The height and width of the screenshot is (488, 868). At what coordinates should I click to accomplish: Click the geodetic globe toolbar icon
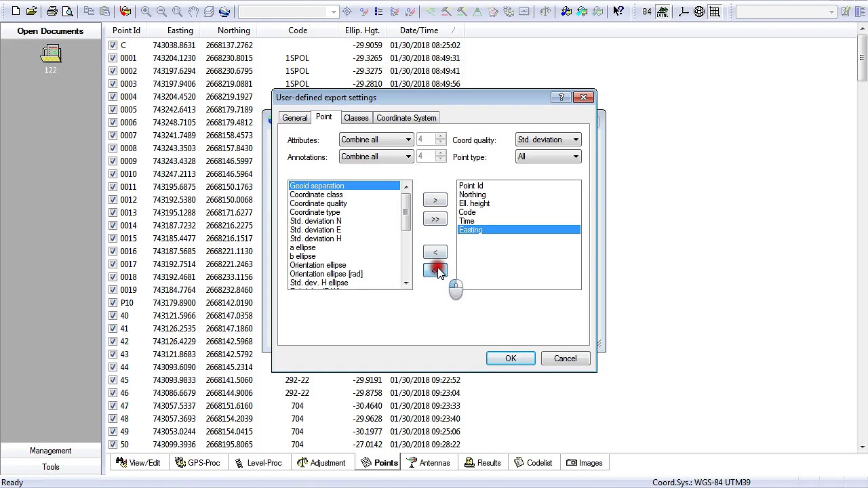[699, 12]
